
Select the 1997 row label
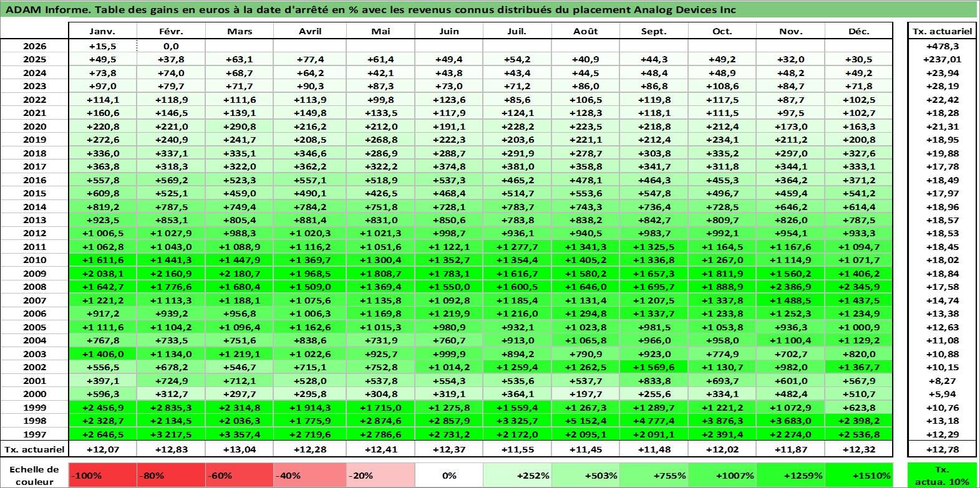pyautogui.click(x=34, y=434)
